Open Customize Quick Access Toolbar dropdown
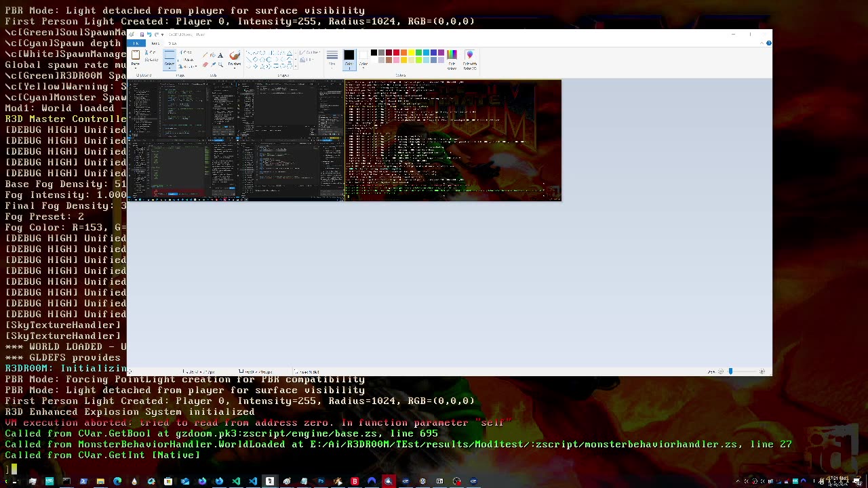Screen dimensions: 868x488 click(x=163, y=35)
